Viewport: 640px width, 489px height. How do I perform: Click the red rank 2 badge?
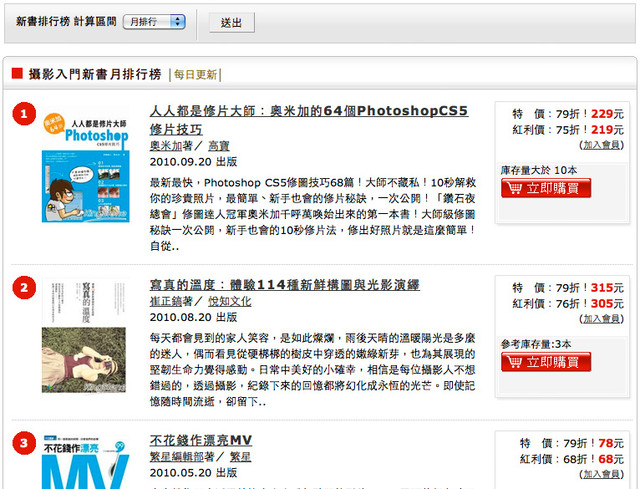click(x=24, y=287)
